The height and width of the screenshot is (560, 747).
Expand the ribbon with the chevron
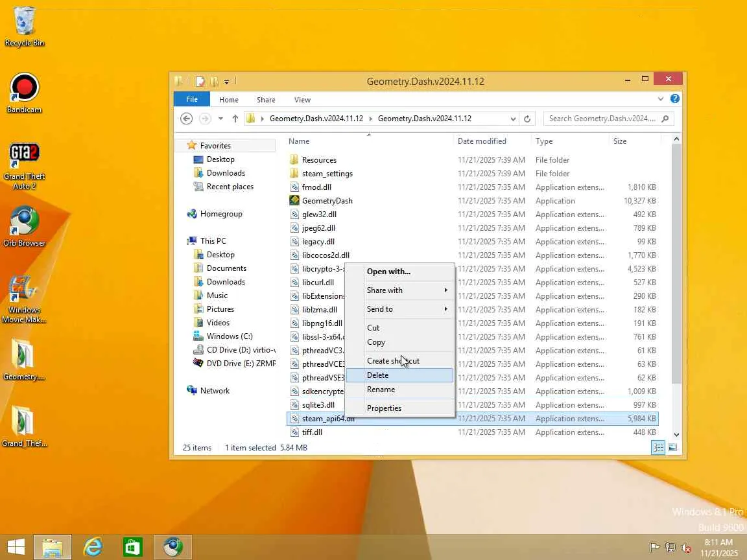point(660,99)
